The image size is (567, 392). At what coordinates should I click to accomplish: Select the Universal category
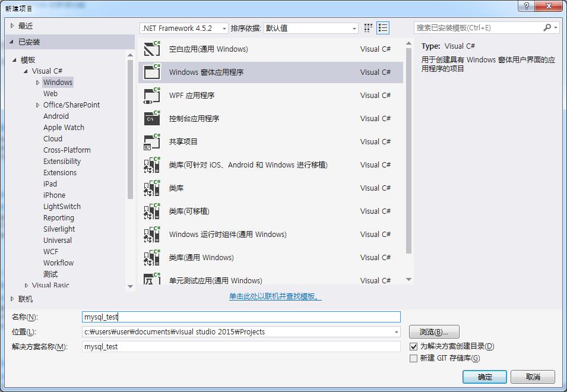coord(58,240)
